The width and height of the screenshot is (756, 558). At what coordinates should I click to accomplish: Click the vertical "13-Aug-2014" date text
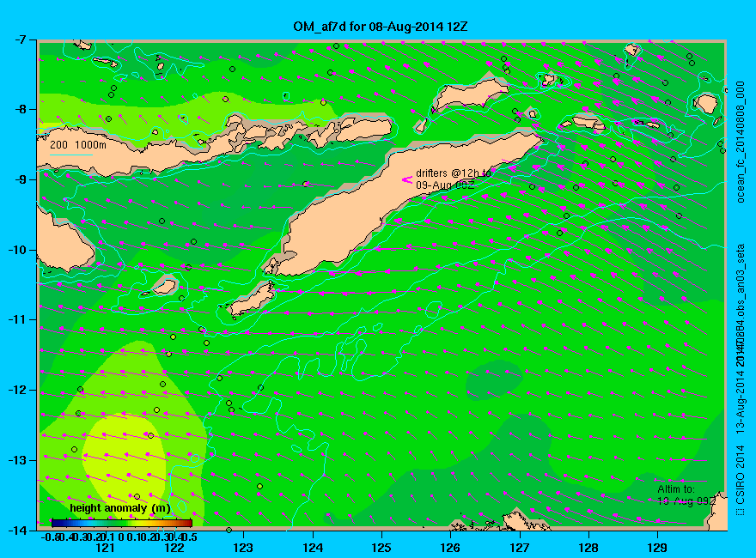click(x=741, y=402)
